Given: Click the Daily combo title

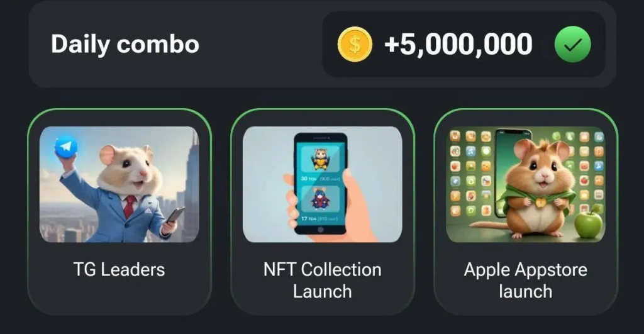Looking at the screenshot, I should coord(125,45).
